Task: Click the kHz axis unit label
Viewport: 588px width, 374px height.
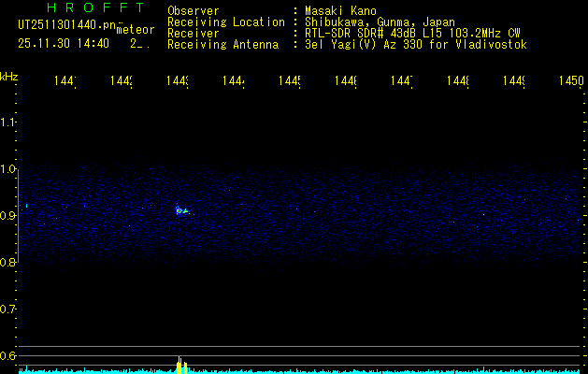Action: (9, 76)
